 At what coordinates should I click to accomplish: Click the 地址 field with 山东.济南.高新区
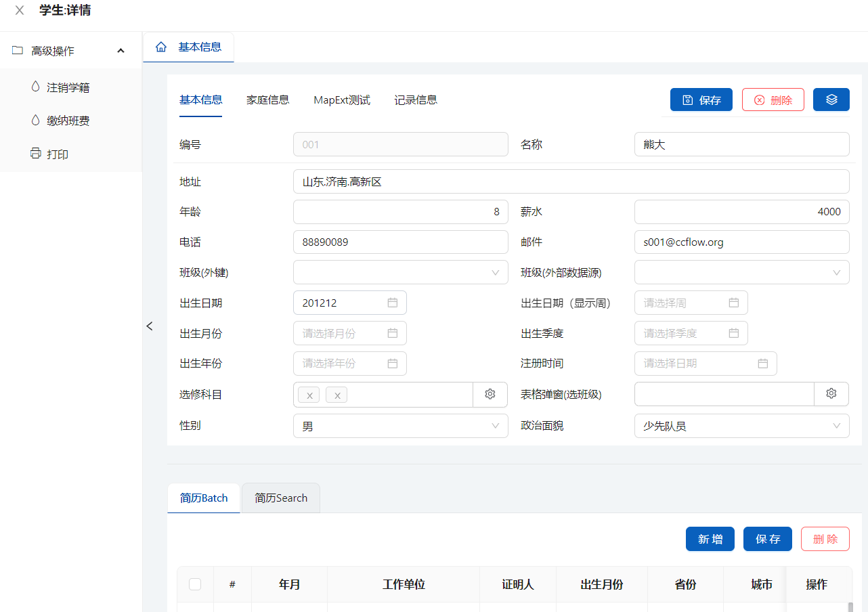click(x=571, y=181)
